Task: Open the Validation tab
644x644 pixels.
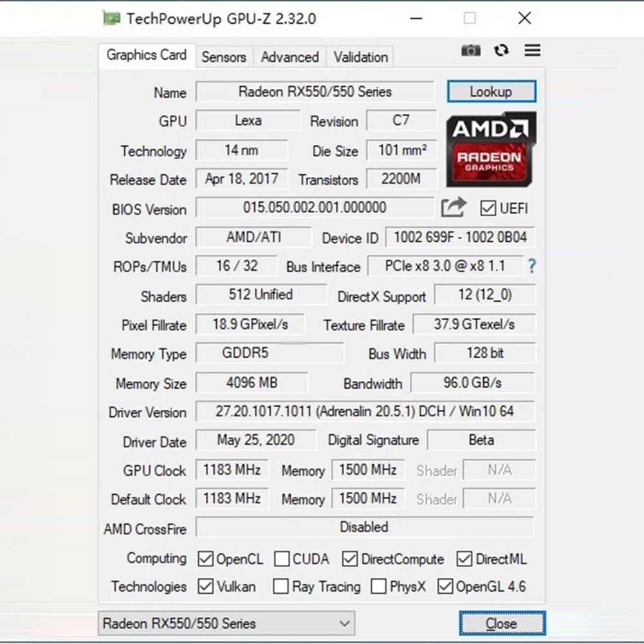Action: (360, 57)
